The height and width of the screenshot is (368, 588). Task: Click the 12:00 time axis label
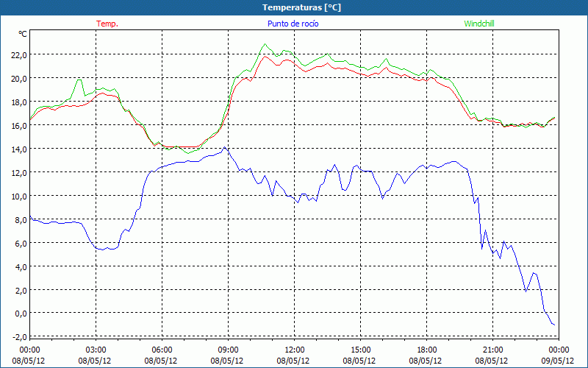coord(295,350)
